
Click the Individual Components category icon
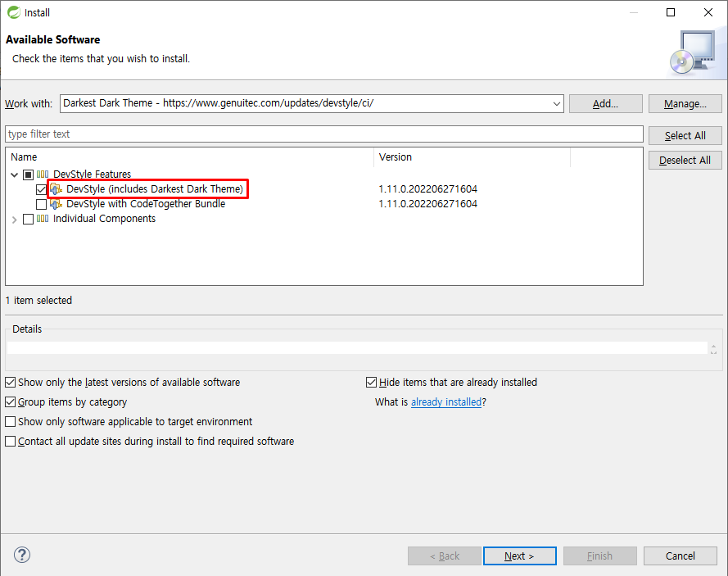(x=43, y=218)
